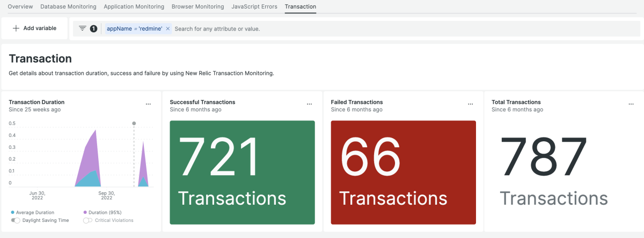Screen dimensions: 644x238
Task: Open Transaction Duration widget options menu
Action: click(x=149, y=104)
